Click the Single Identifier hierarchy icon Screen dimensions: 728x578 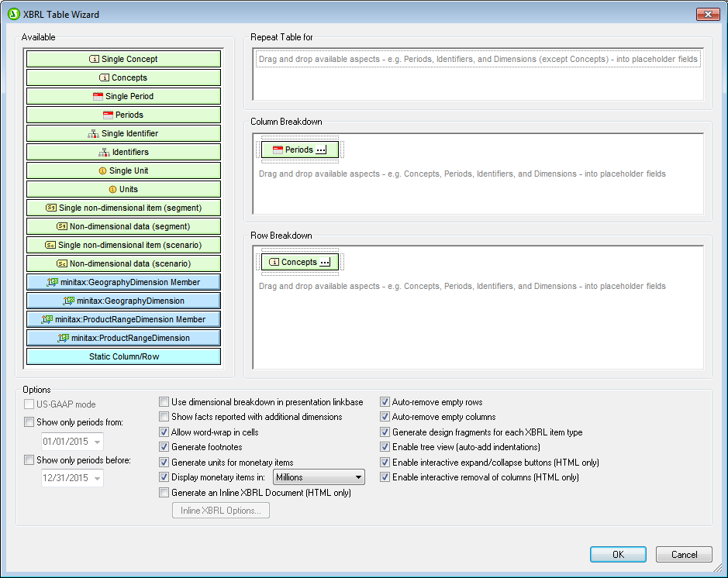tap(94, 133)
